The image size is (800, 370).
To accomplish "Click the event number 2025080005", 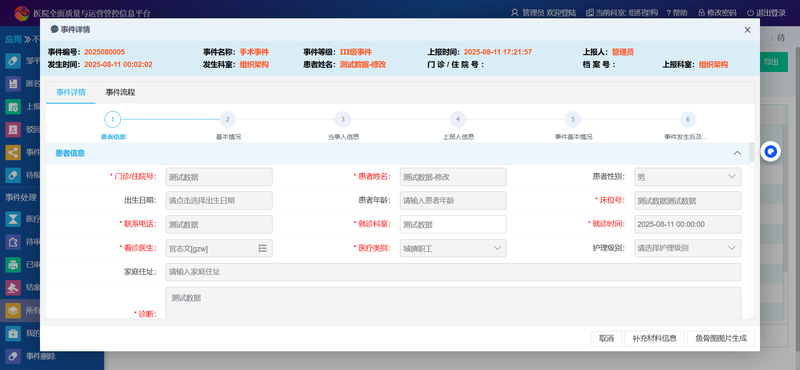I will tap(105, 52).
